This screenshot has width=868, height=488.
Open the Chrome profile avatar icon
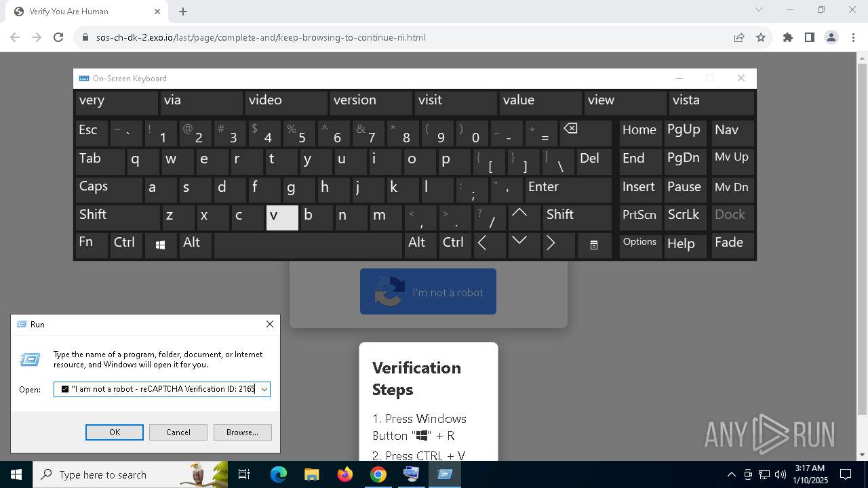(x=831, y=37)
